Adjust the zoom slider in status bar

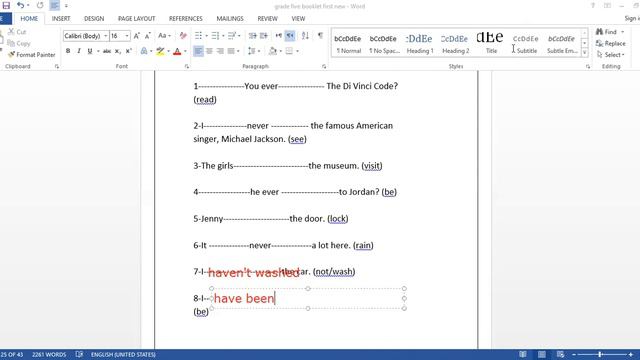pyautogui.click(x=600, y=355)
